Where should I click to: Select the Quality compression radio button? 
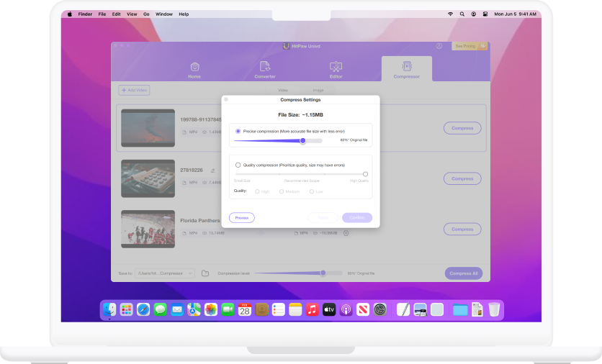(x=238, y=165)
